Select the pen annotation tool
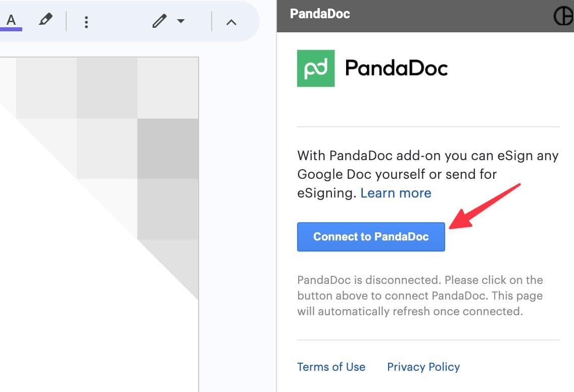The height and width of the screenshot is (392, 574). point(159,21)
